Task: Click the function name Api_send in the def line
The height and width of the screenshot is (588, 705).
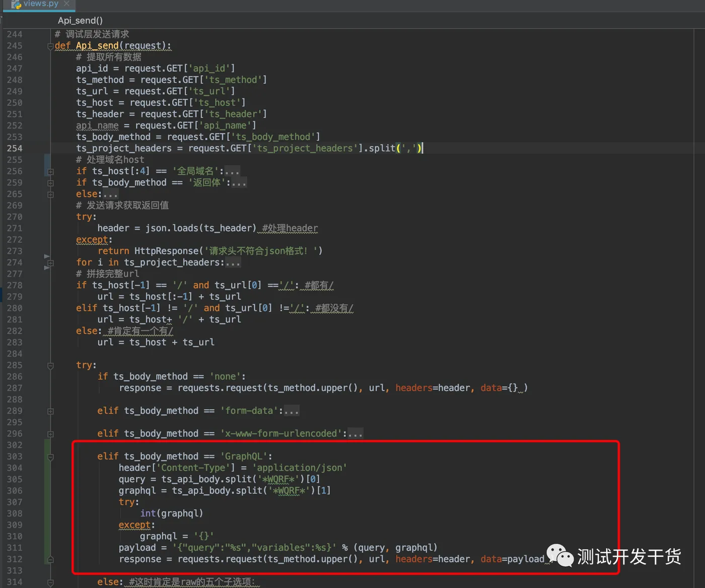Action: pos(97,45)
